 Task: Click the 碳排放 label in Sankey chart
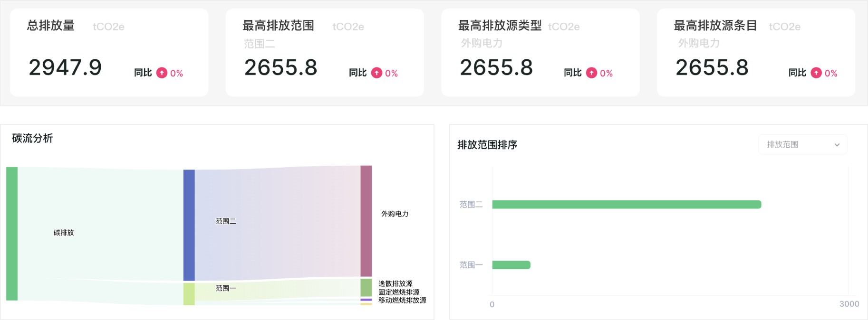64,233
